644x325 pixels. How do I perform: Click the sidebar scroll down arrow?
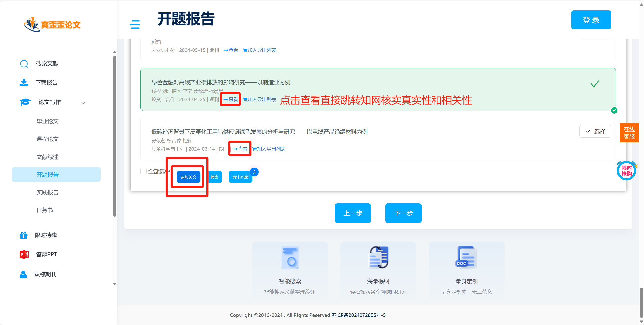(x=115, y=284)
